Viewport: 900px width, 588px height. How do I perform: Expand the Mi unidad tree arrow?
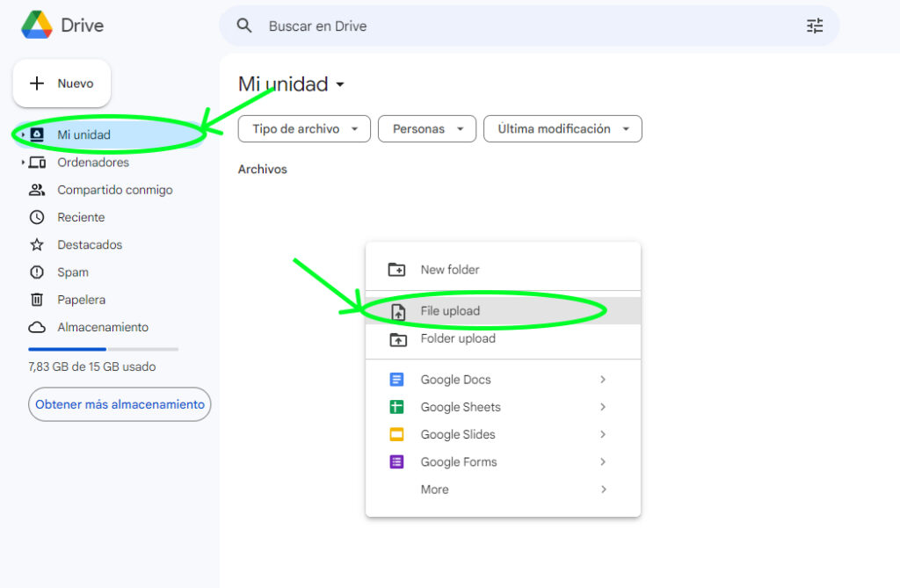[x=23, y=134]
